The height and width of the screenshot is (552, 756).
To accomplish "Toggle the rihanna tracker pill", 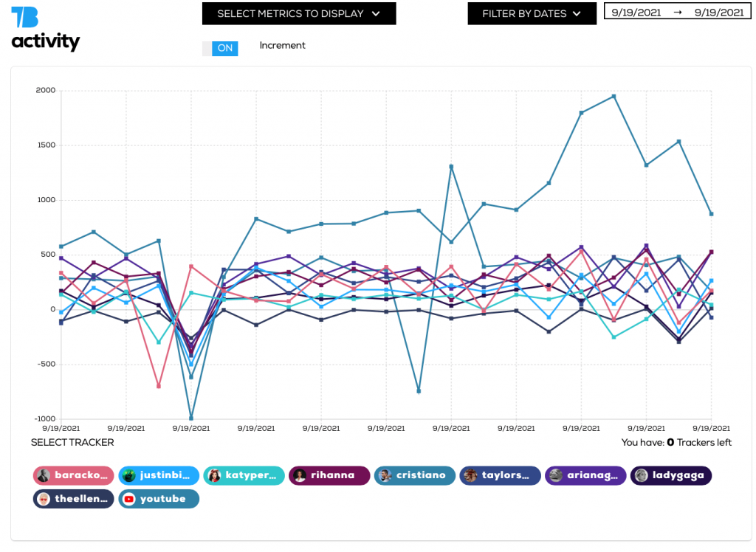I will coord(329,475).
